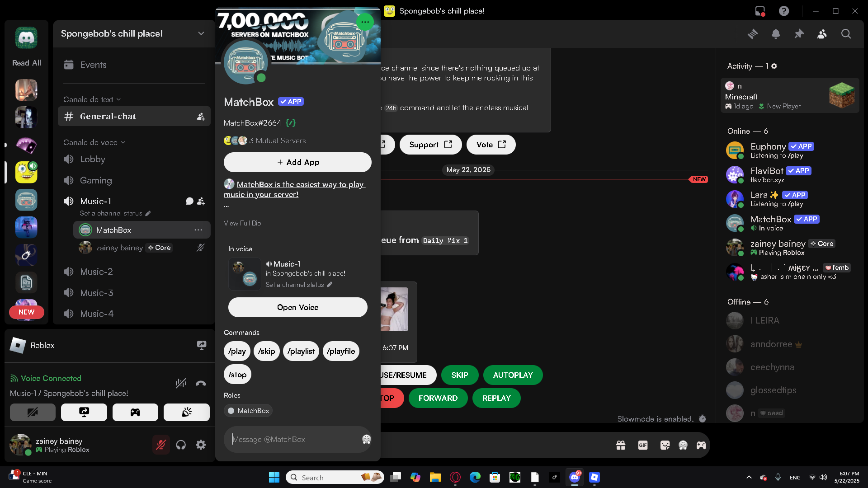Click the FORWARD button

click(x=438, y=398)
